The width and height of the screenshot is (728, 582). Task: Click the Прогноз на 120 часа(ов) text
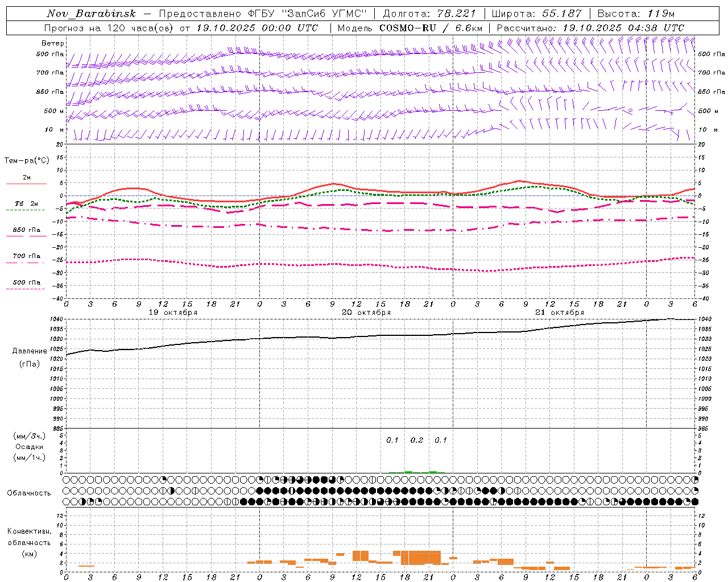109,28
